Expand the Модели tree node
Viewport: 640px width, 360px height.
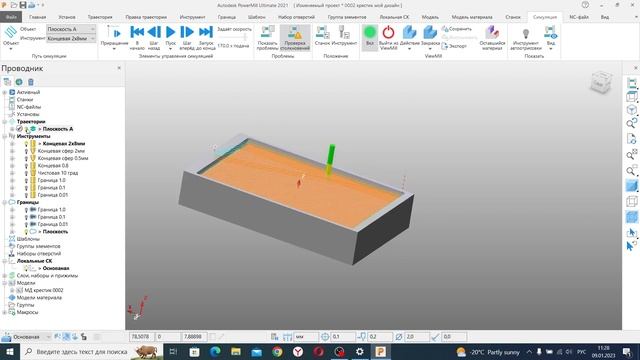(x=4, y=283)
